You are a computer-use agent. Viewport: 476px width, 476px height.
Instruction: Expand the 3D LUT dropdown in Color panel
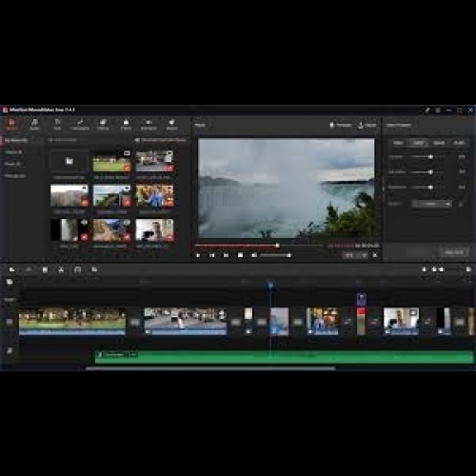coord(431,204)
